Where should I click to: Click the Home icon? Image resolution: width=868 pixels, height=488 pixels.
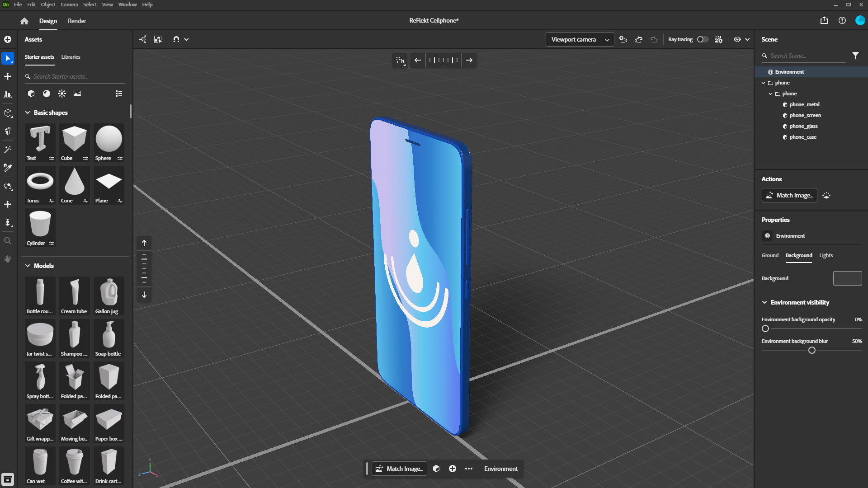pyautogui.click(x=24, y=21)
